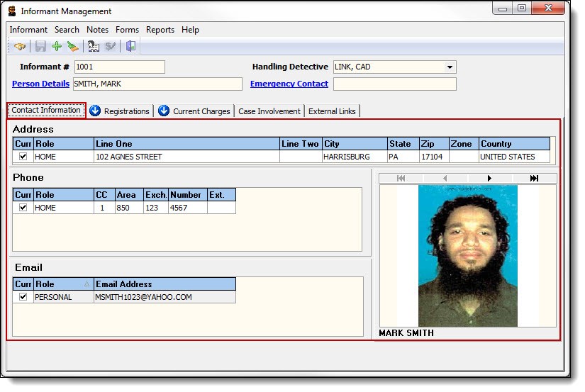Click the broom clear form icon
The image size is (585, 392).
tap(73, 47)
